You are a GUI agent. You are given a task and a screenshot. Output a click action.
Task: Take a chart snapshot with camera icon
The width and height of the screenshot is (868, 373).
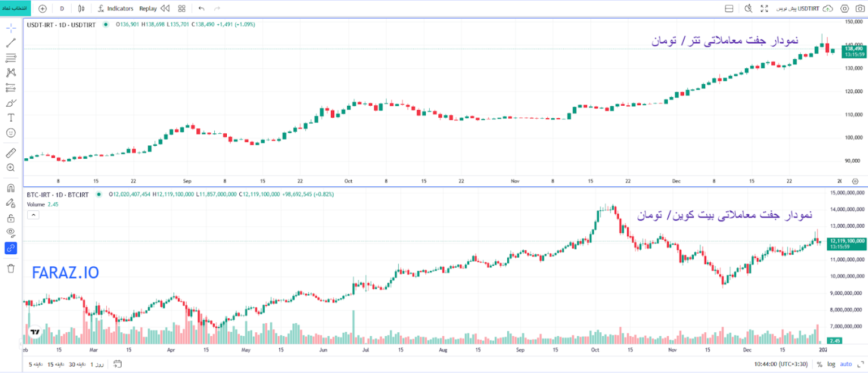(x=860, y=8)
